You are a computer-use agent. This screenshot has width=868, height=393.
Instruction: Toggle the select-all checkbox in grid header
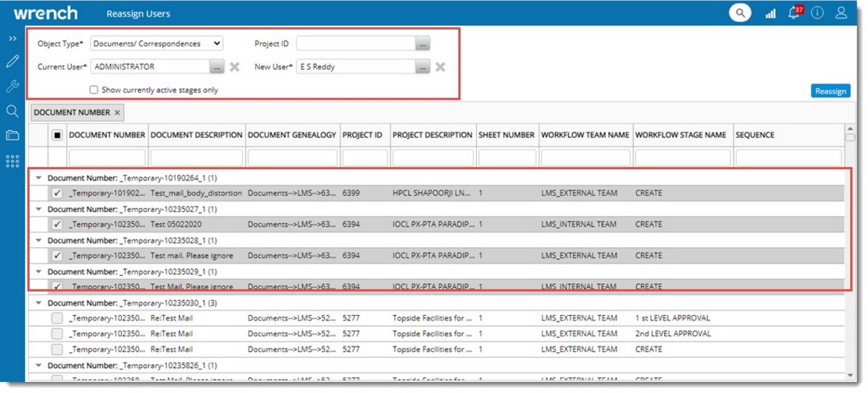point(57,135)
